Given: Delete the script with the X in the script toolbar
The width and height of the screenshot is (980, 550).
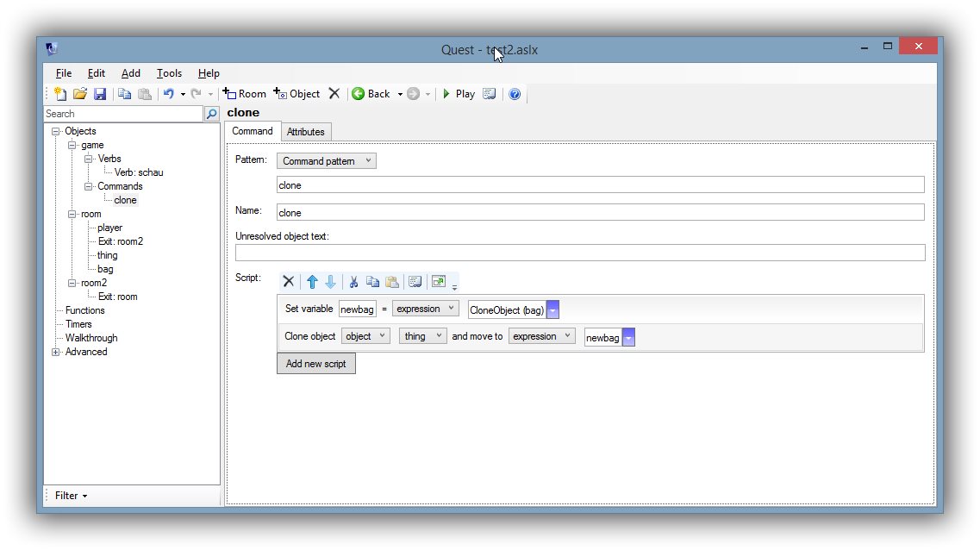Looking at the screenshot, I should [x=289, y=282].
